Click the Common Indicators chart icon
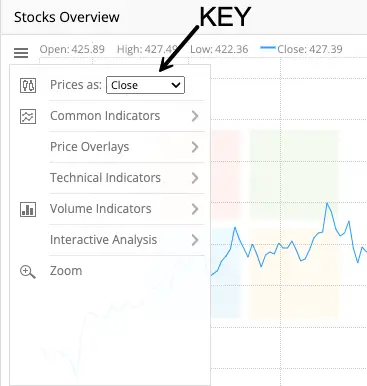367x386 pixels. click(x=28, y=116)
